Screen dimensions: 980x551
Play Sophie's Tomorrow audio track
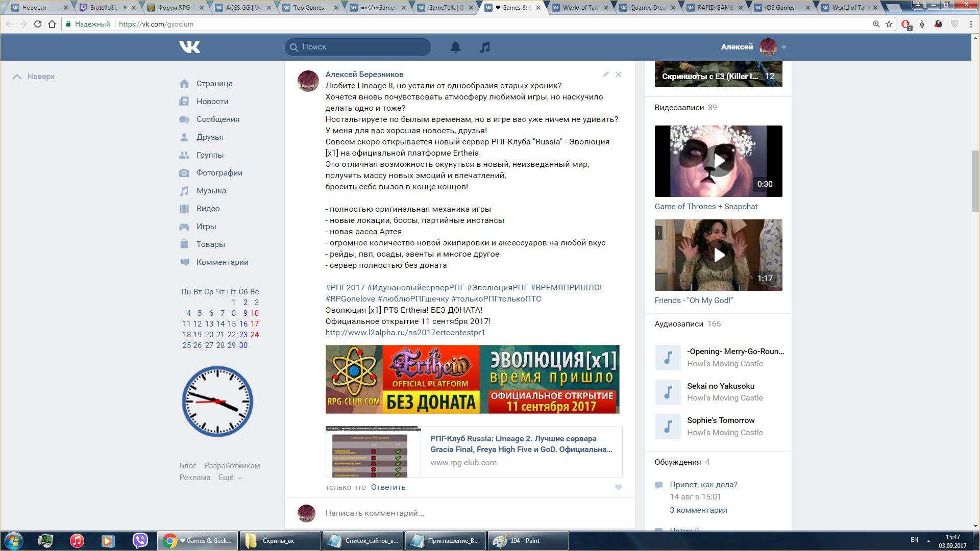click(668, 427)
